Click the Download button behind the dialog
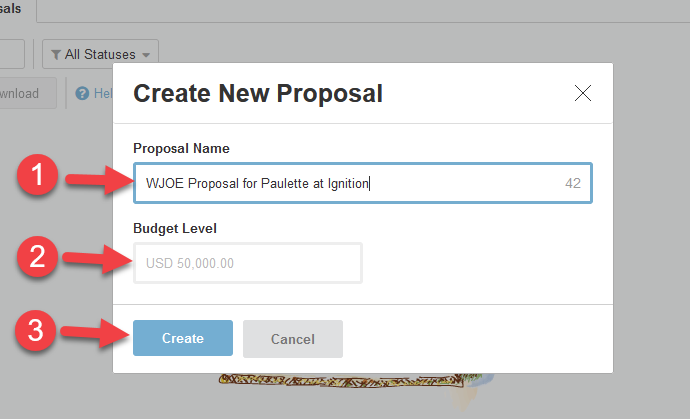Viewport: 690px width, 419px height. click(20, 94)
